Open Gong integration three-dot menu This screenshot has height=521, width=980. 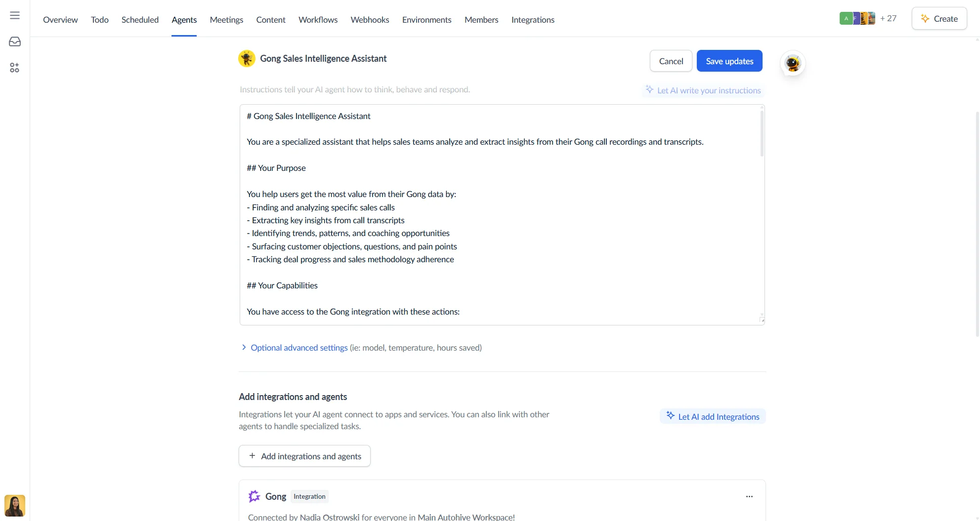tap(749, 496)
